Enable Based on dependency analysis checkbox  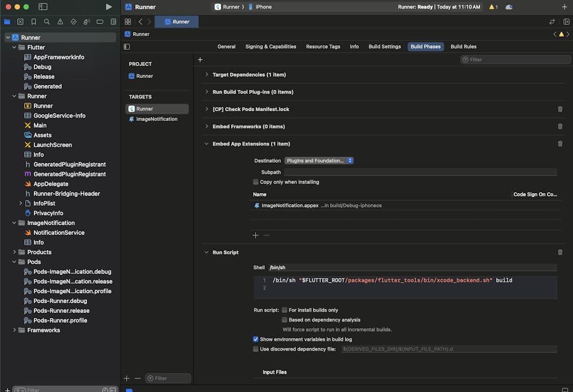284,320
